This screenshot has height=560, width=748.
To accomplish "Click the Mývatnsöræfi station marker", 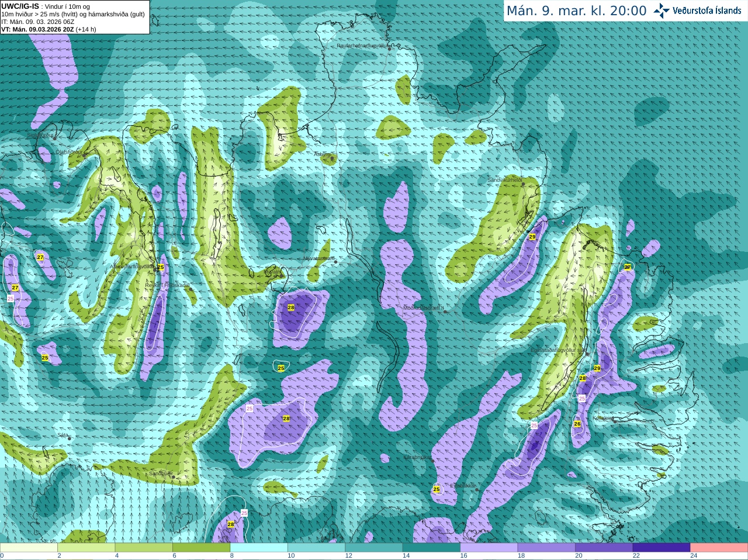I will click(335, 262).
